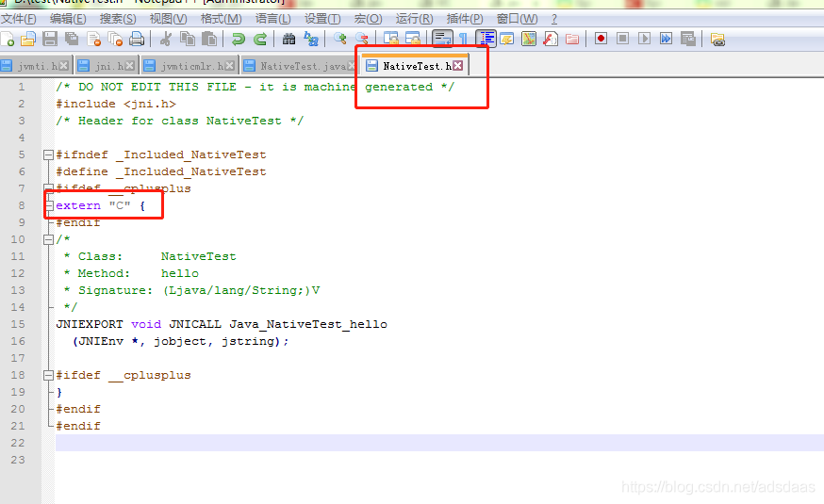
Task: Switch to the jvmti.h tab
Action: 35,66
